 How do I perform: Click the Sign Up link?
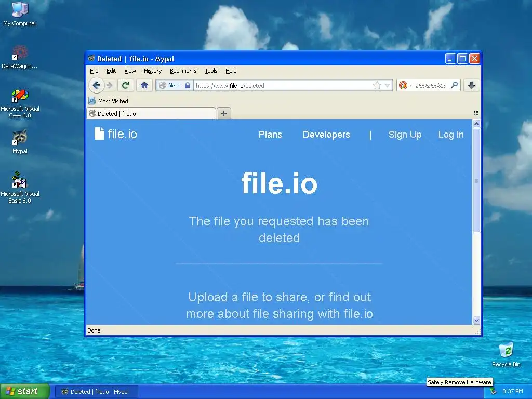point(405,135)
